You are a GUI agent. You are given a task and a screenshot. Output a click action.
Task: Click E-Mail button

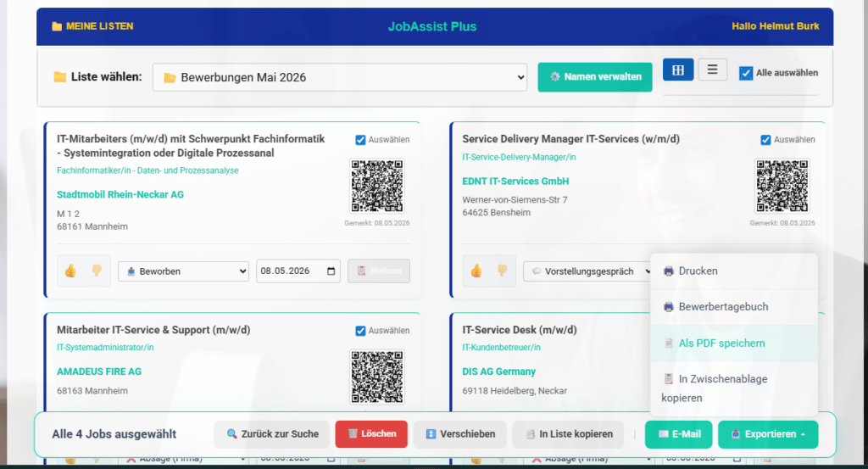pyautogui.click(x=679, y=434)
